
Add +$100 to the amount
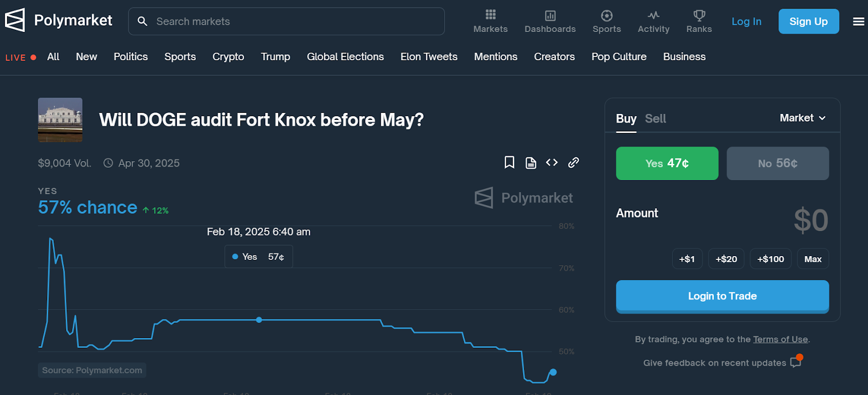[770, 259]
